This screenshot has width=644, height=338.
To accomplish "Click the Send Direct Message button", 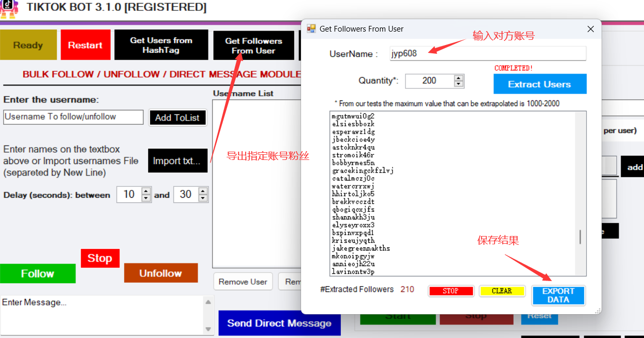I will pos(279,323).
